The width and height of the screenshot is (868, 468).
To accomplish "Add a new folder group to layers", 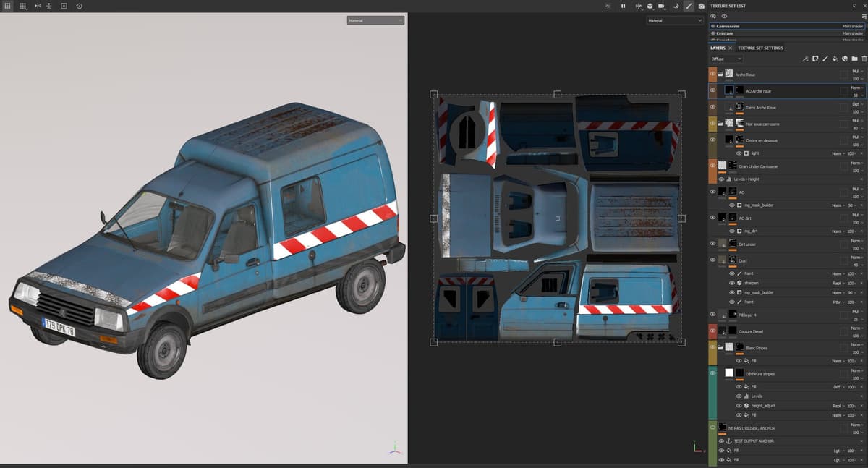I will tap(854, 59).
